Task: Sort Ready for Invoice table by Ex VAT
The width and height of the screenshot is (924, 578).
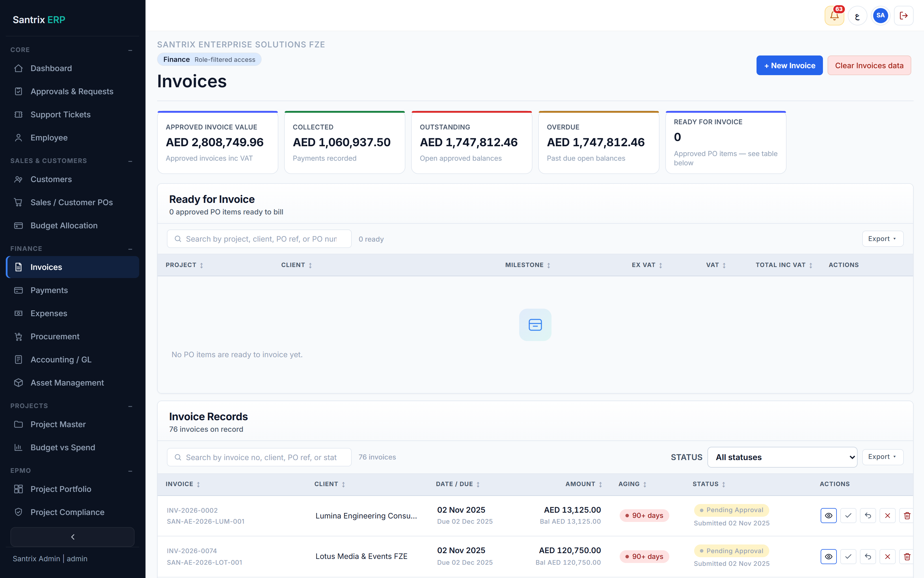Action: (647, 265)
